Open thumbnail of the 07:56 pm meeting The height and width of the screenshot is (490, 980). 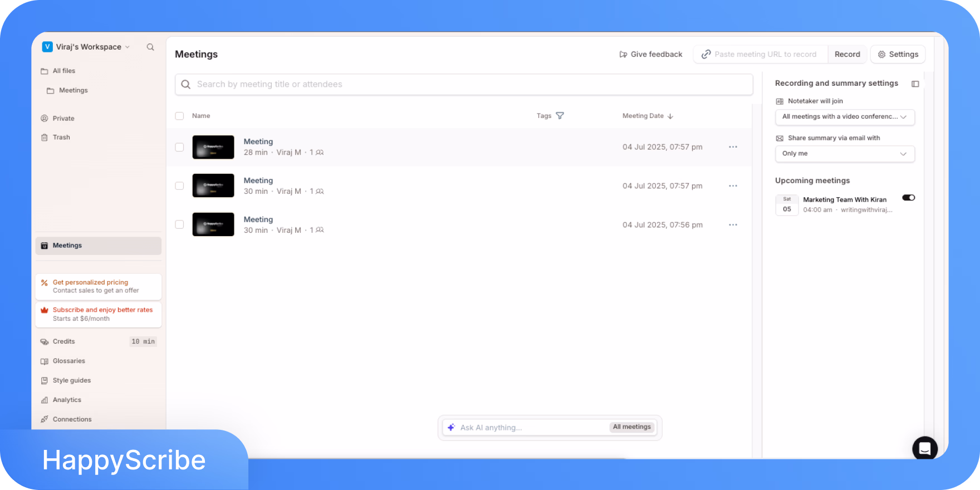(x=213, y=224)
